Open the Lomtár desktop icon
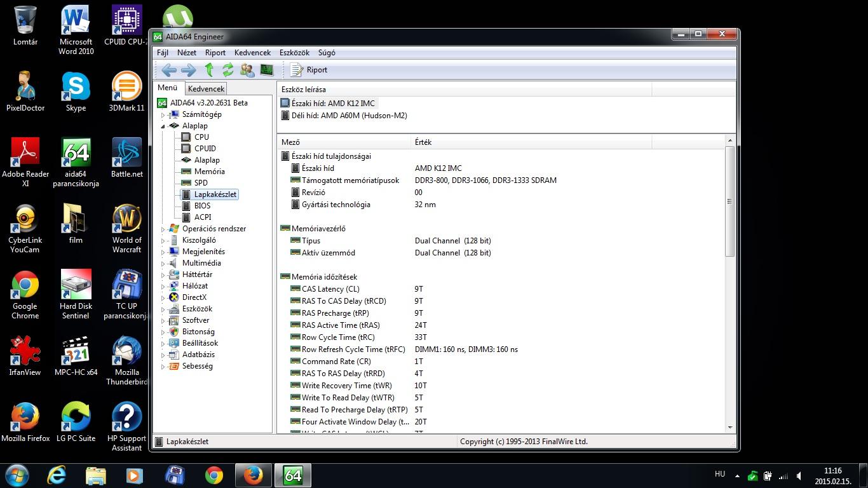The width and height of the screenshot is (868, 488). pyautogui.click(x=25, y=27)
